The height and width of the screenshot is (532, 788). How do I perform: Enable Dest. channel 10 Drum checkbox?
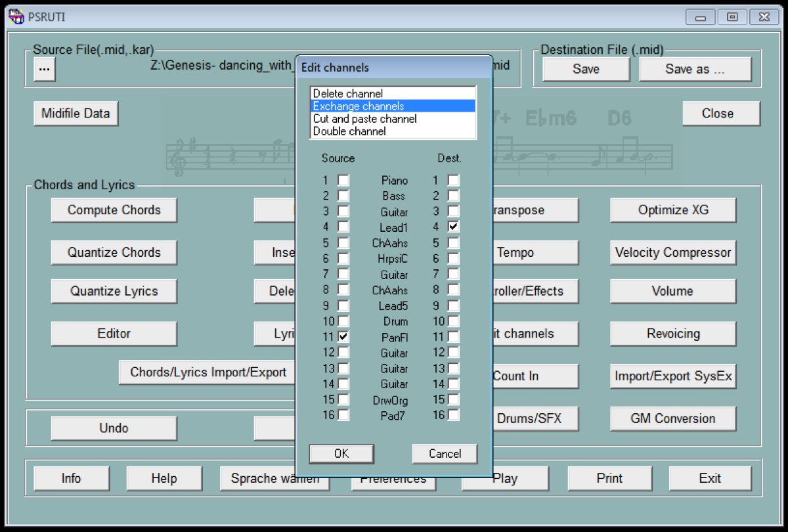pos(454,321)
